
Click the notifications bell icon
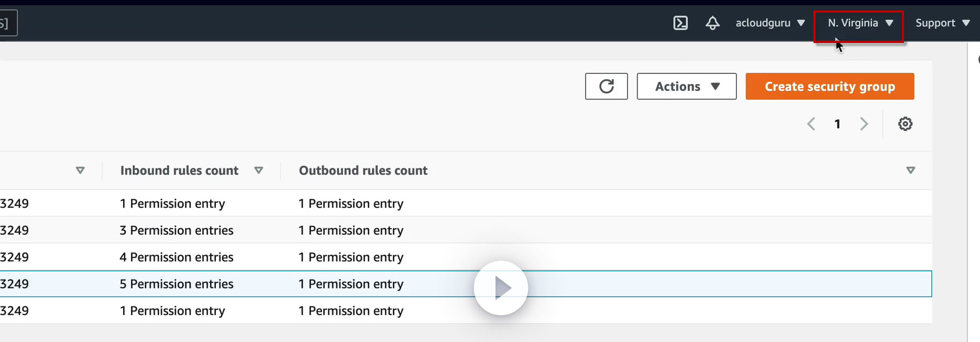click(x=712, y=23)
